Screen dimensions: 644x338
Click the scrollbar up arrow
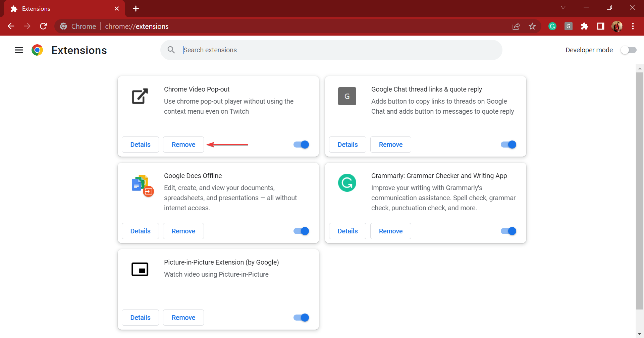[640, 68]
